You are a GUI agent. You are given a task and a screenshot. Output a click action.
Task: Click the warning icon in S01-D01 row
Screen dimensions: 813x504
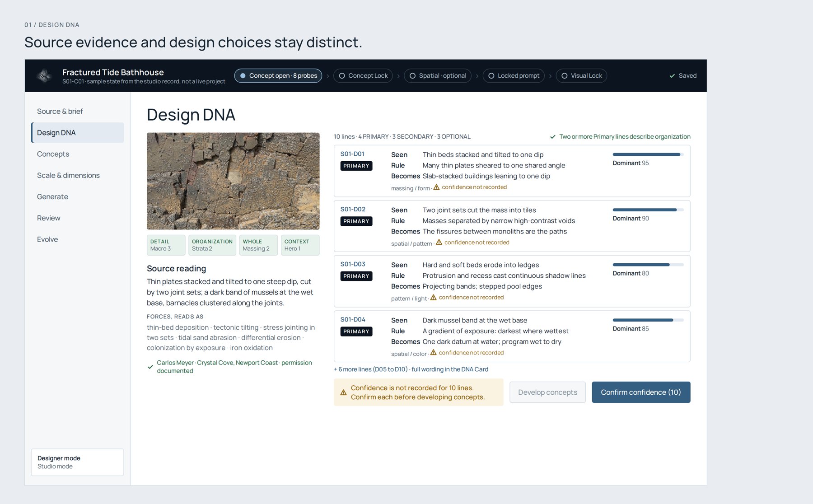click(436, 187)
